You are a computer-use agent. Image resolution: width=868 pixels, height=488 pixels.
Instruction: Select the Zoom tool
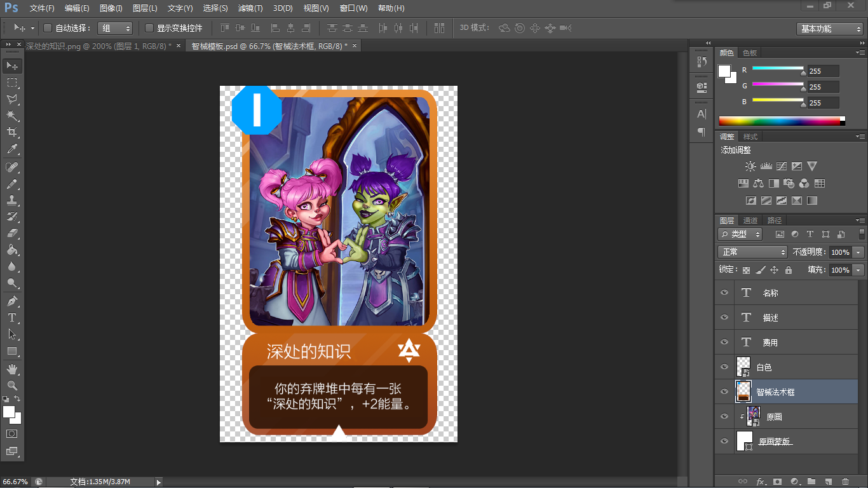pos(12,385)
